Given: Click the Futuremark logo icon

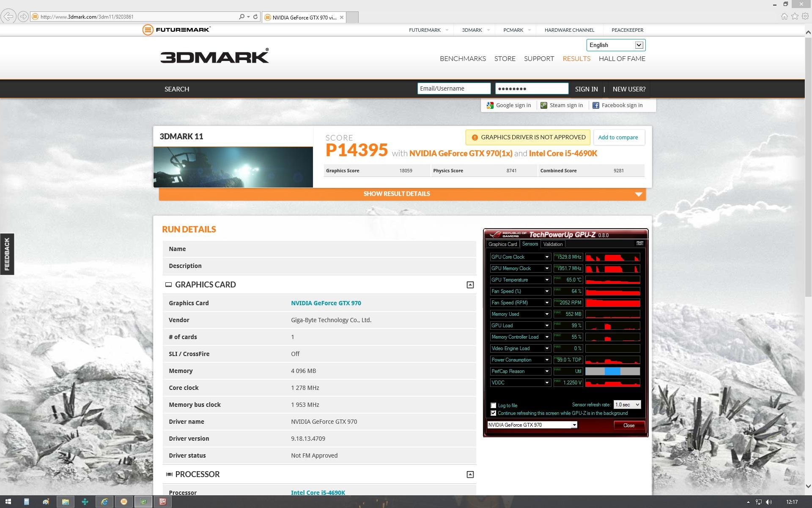Looking at the screenshot, I should pyautogui.click(x=148, y=30).
